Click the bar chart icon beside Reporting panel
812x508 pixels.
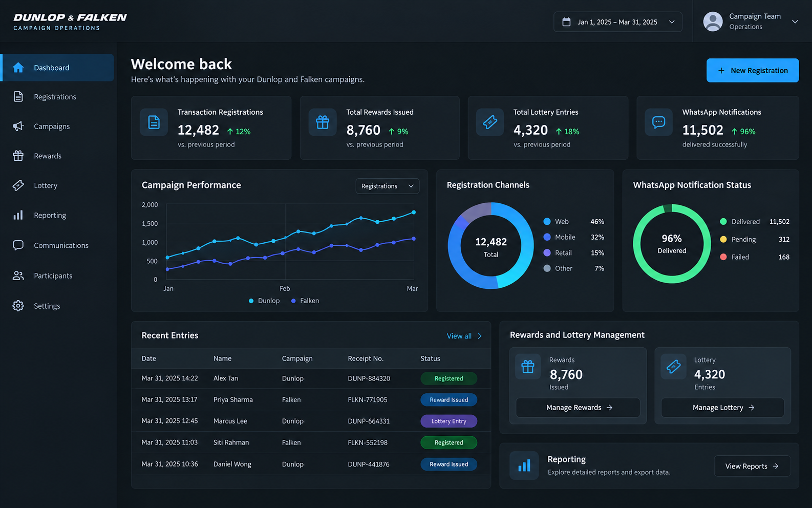pyautogui.click(x=524, y=465)
